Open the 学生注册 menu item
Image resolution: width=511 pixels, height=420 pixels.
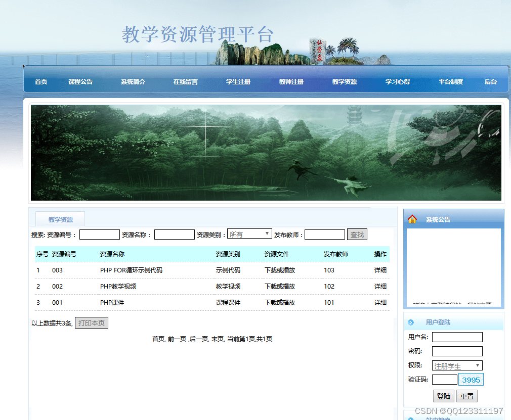click(x=238, y=82)
